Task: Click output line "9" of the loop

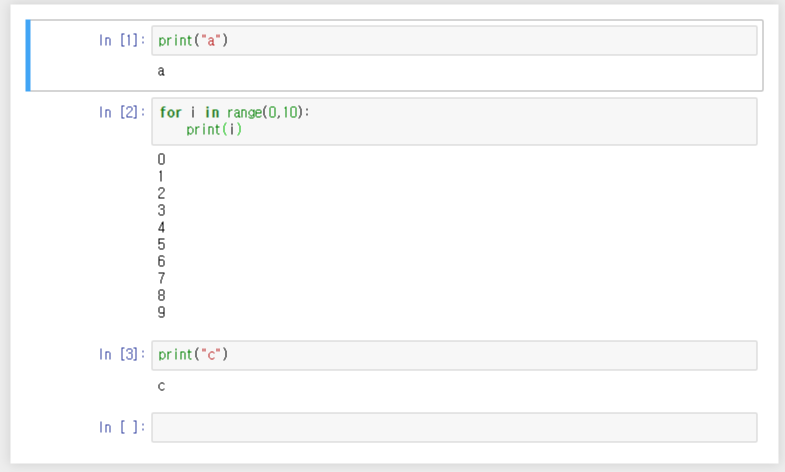Action: (x=161, y=312)
